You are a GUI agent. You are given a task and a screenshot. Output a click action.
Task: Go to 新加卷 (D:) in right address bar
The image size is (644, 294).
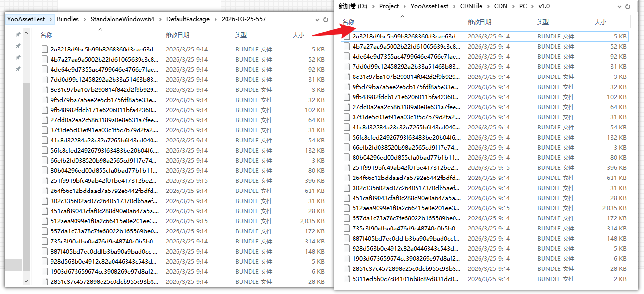pos(353,6)
